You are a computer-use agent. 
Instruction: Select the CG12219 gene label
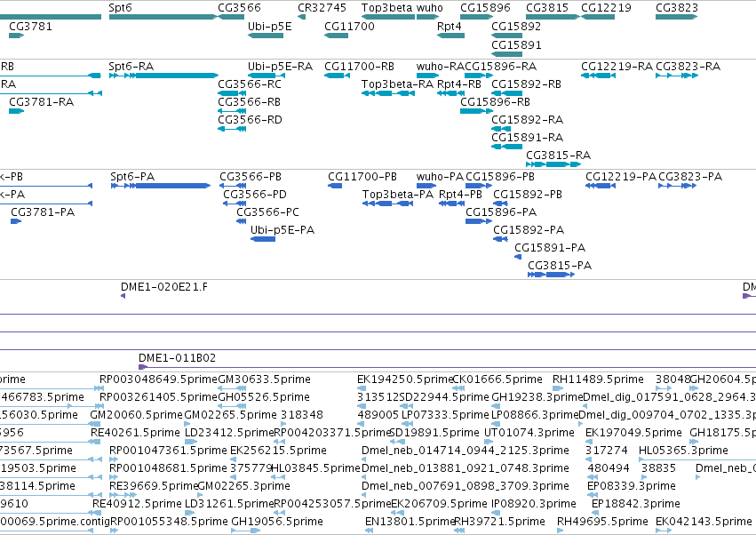(x=606, y=8)
